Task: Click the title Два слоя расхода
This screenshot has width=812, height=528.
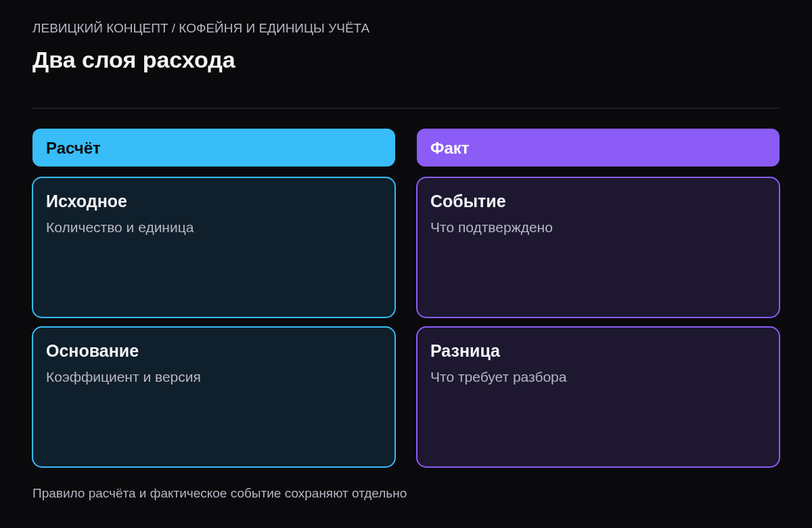Action: 134,60
